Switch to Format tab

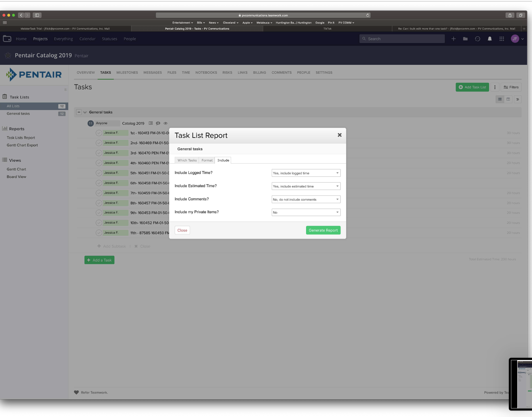point(207,160)
